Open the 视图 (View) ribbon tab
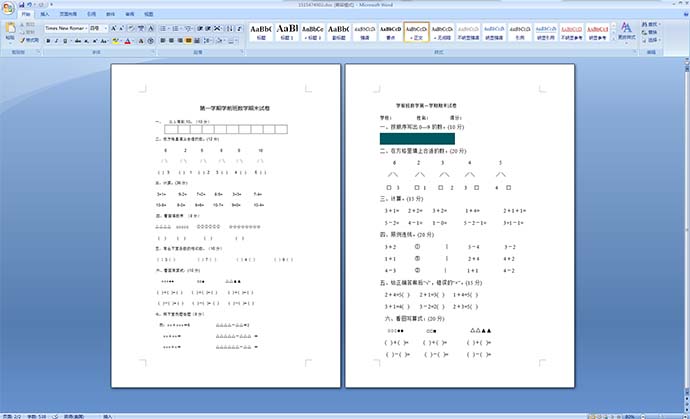690x419 pixels. pos(149,16)
